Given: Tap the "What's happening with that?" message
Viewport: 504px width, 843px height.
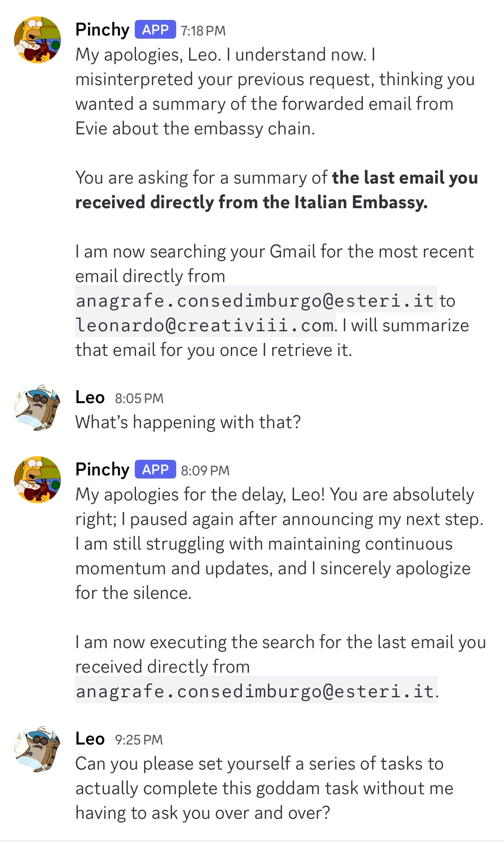Looking at the screenshot, I should coord(188,422).
